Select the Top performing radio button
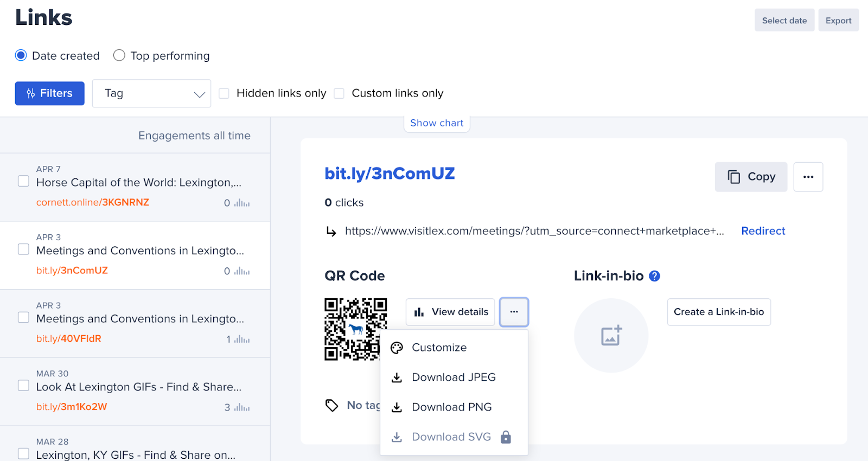The image size is (868, 461). (x=119, y=55)
